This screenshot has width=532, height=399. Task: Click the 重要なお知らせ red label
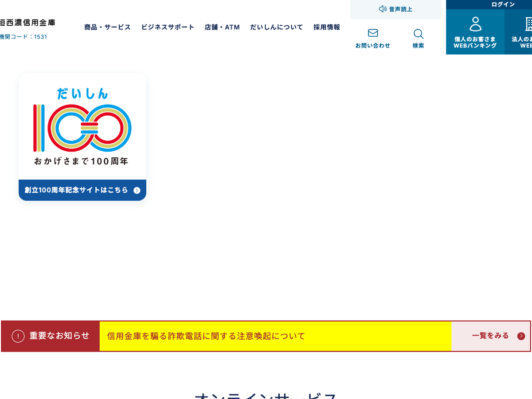coord(59,336)
